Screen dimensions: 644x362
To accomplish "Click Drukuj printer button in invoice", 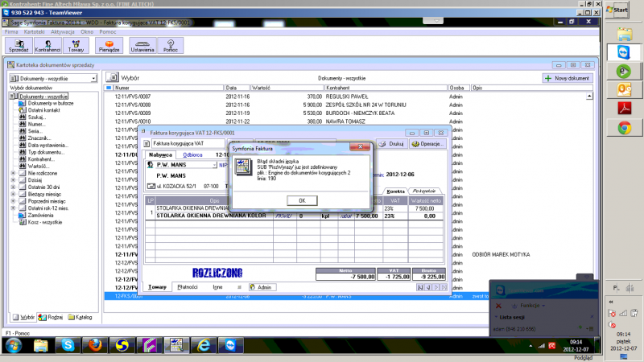I will tap(391, 144).
